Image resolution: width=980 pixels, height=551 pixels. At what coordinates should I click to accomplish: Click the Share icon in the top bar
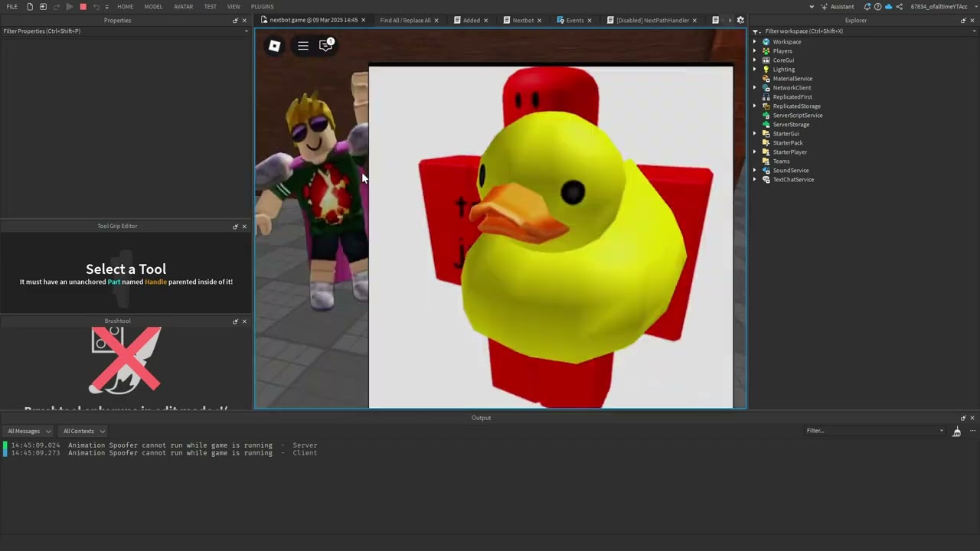[x=899, y=7]
